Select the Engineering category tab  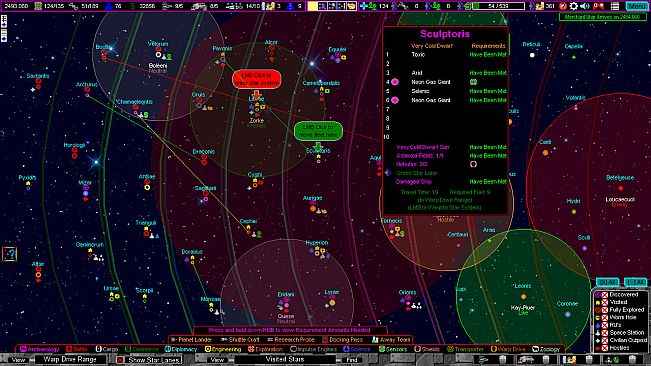coord(223,349)
